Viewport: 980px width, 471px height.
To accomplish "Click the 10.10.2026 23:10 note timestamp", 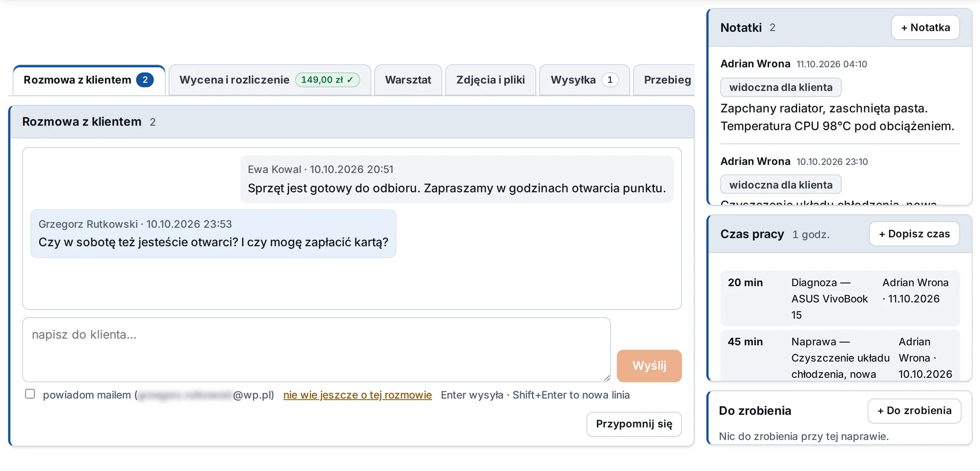I will click(832, 161).
